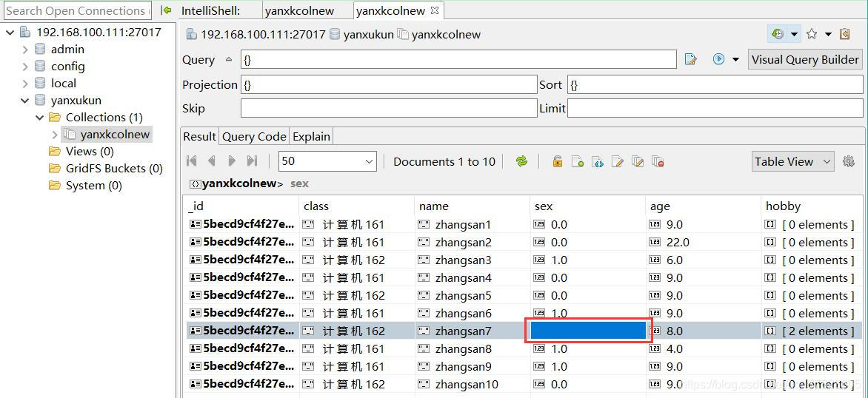Go to previous page of results
Screen dimensions: 868x398
[x=212, y=161]
